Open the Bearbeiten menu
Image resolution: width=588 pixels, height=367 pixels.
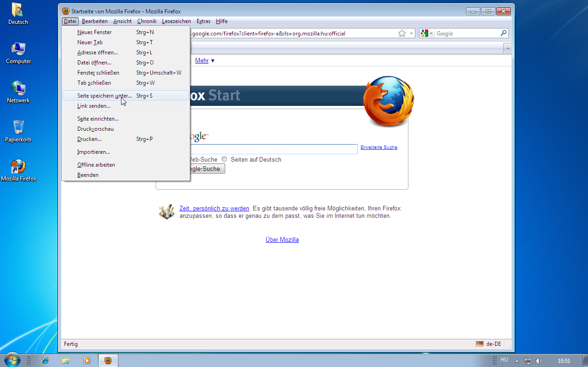click(95, 21)
